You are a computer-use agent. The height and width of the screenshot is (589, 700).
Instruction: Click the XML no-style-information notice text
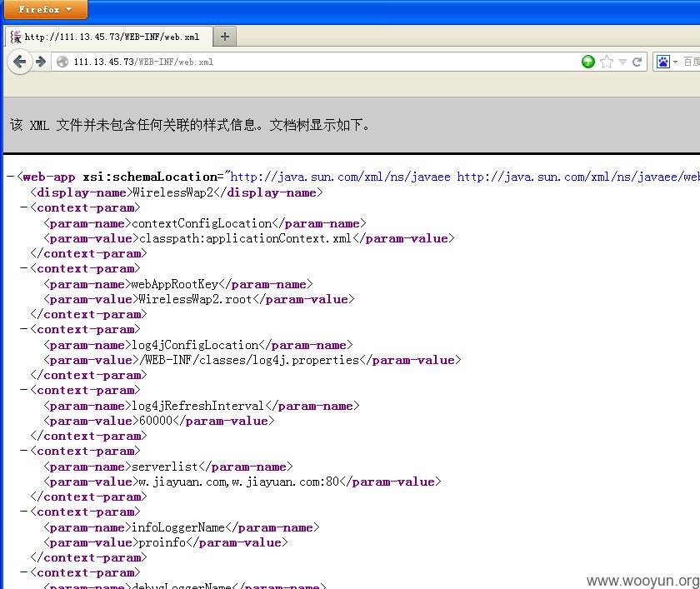coord(190,125)
